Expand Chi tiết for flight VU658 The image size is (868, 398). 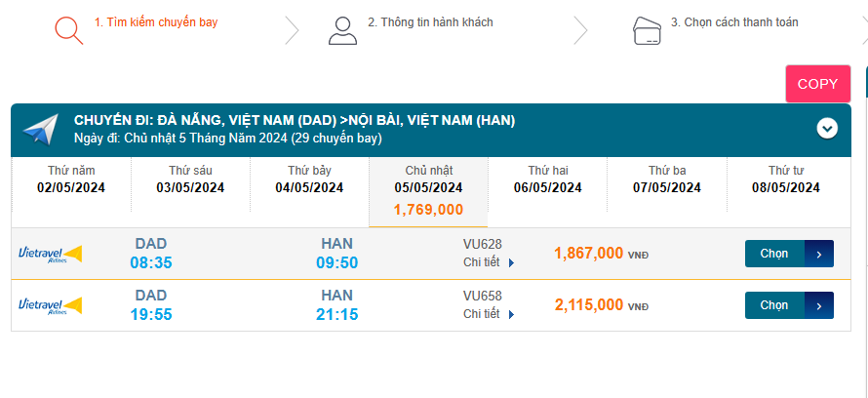488,314
